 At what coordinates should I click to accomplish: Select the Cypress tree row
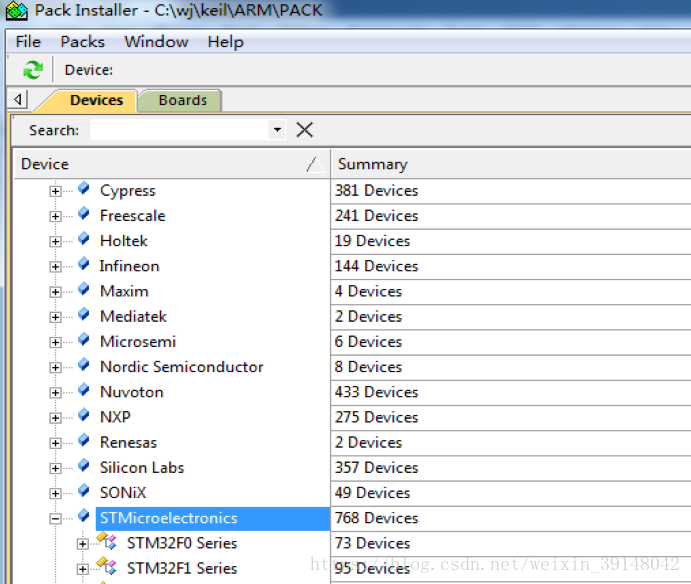[128, 190]
